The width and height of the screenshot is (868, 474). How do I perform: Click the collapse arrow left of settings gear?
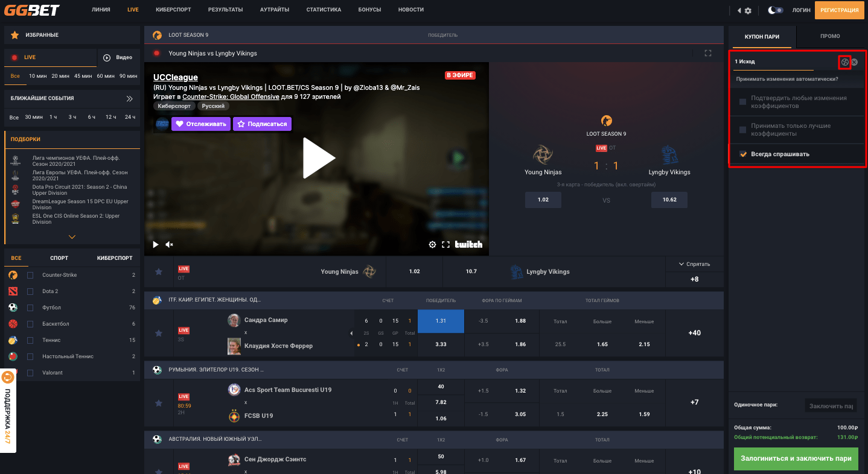(739, 10)
